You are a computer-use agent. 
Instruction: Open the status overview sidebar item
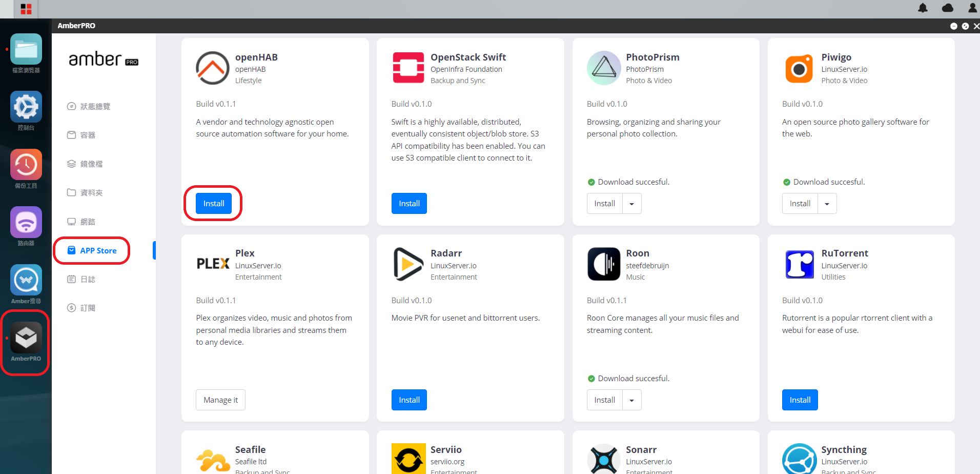[89, 106]
